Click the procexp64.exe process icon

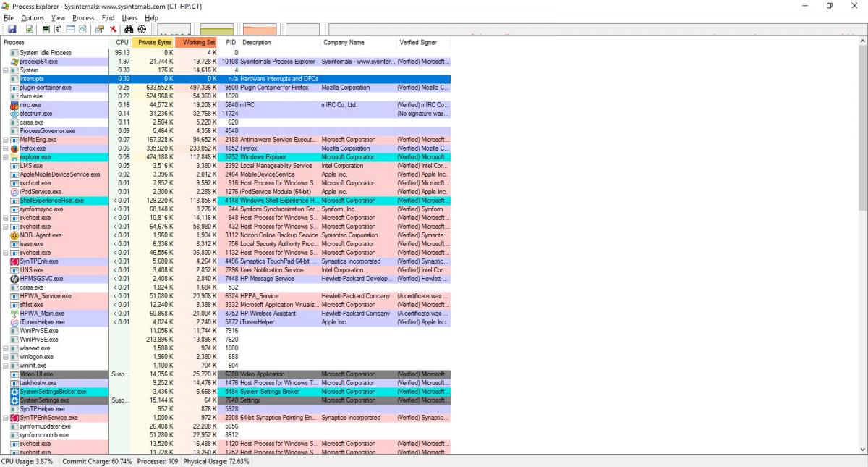pyautogui.click(x=14, y=62)
